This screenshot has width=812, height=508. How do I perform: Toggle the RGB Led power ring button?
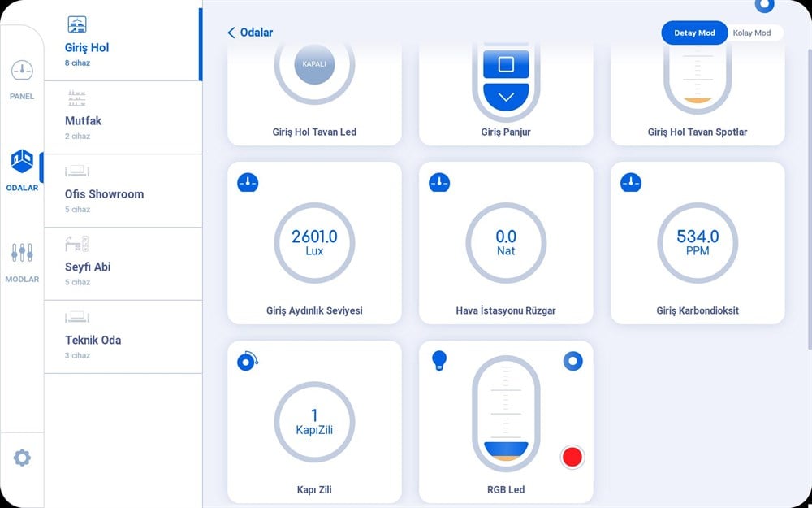572,361
